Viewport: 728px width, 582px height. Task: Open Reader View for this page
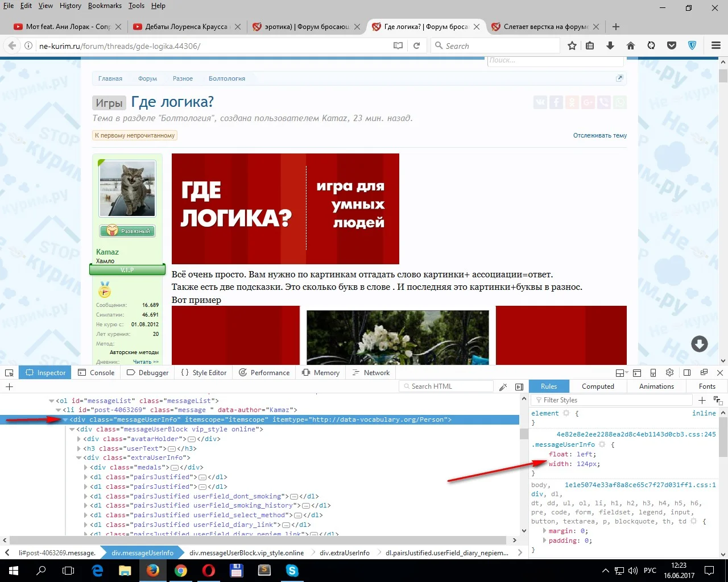point(398,45)
